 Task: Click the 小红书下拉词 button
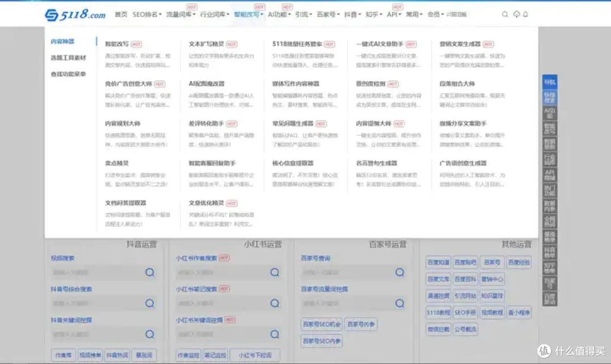tap(255, 355)
